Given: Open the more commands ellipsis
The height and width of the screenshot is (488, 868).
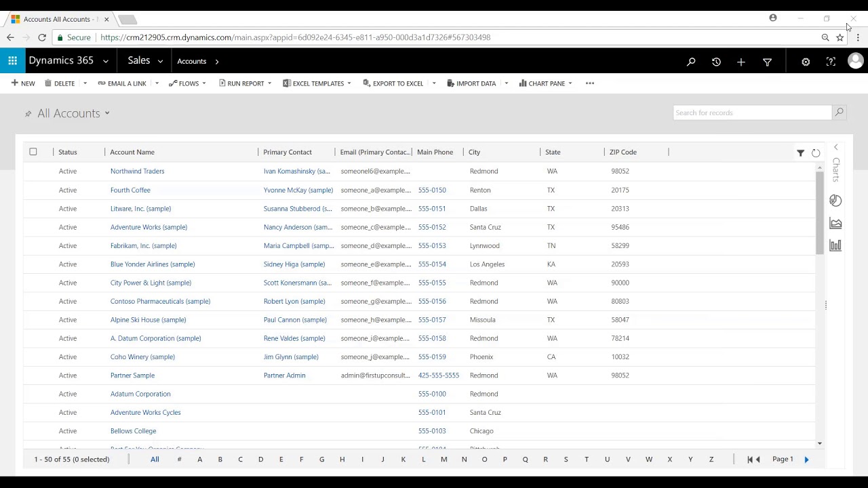Looking at the screenshot, I should [590, 83].
